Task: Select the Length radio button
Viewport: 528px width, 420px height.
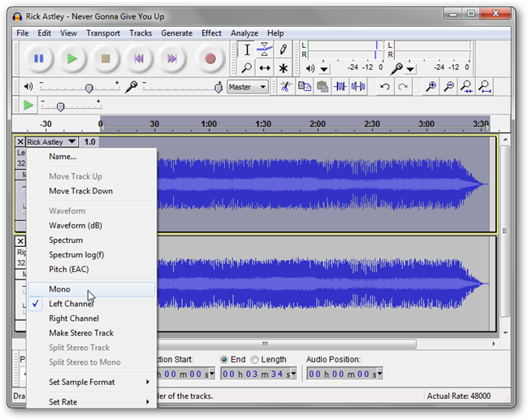Action: click(255, 359)
